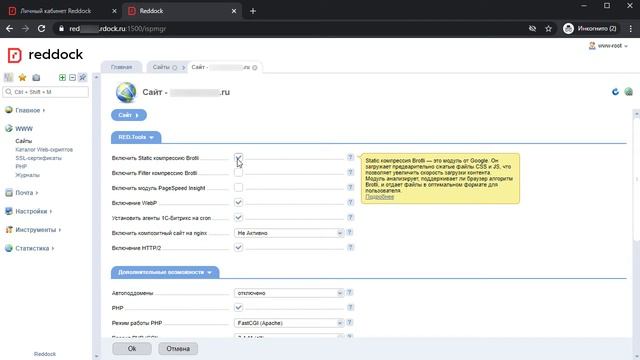This screenshot has width=640, height=360.
Task: Open the www-root user menu
Action: (608, 46)
